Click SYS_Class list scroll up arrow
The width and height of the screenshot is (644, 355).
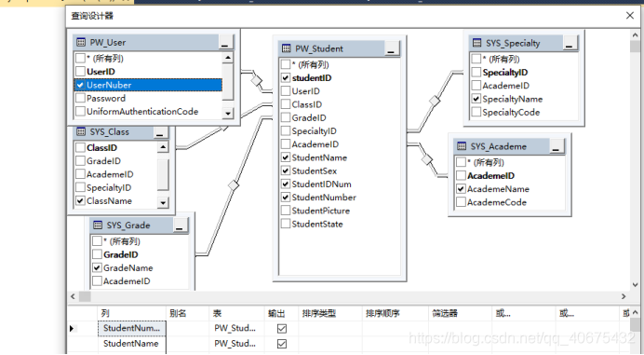[163, 147]
